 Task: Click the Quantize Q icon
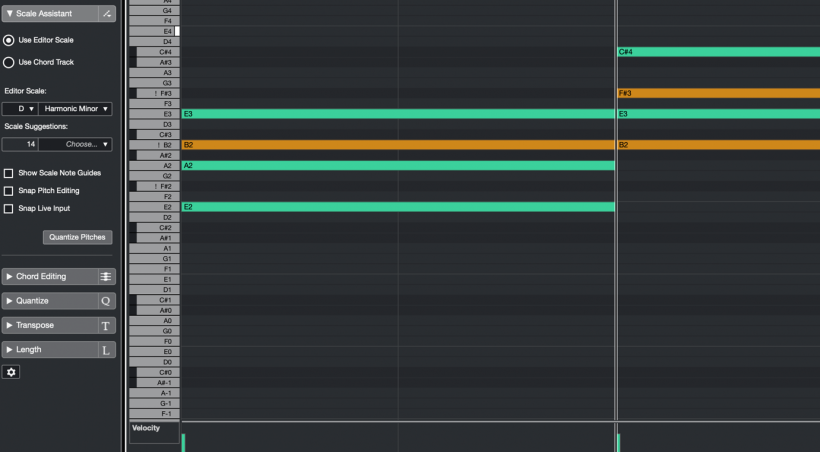coord(106,301)
